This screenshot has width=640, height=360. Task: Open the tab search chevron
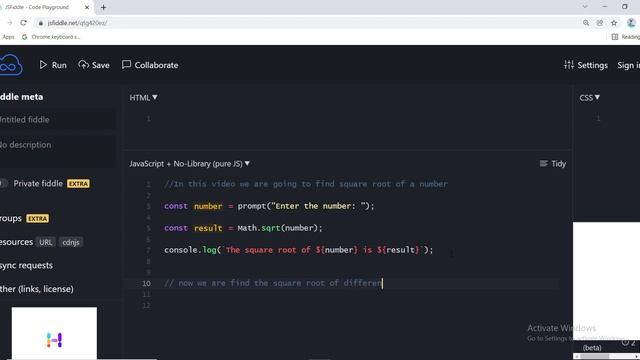pyautogui.click(x=584, y=7)
